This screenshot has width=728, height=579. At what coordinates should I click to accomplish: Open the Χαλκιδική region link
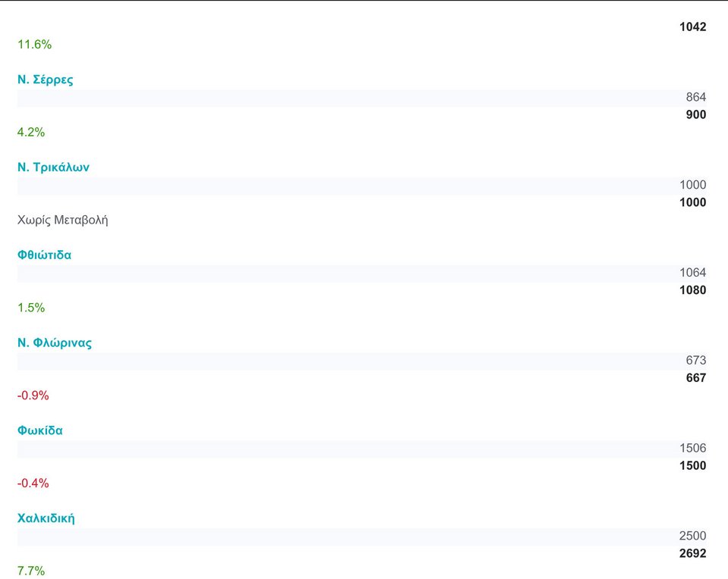click(46, 518)
